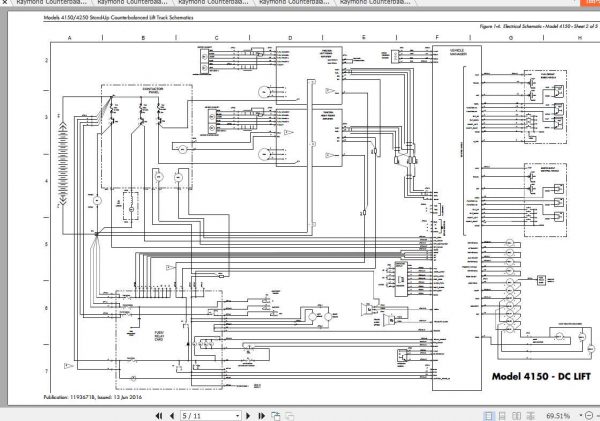
Task: Click the Models 4150/4250 StandUp header text
Action: click(x=118, y=17)
